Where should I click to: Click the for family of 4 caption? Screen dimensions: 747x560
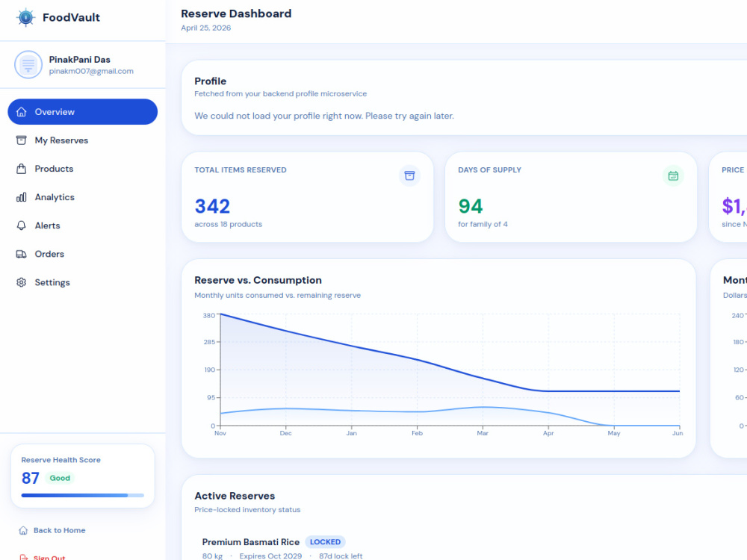tap(483, 224)
